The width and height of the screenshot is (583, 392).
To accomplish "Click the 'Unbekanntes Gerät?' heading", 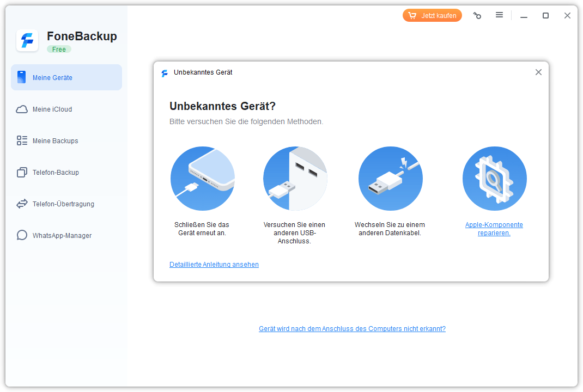I will point(223,106).
